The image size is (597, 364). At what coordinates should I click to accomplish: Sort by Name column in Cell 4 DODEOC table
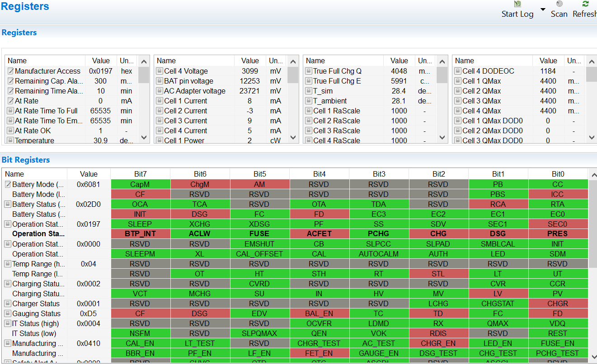[x=493, y=61]
